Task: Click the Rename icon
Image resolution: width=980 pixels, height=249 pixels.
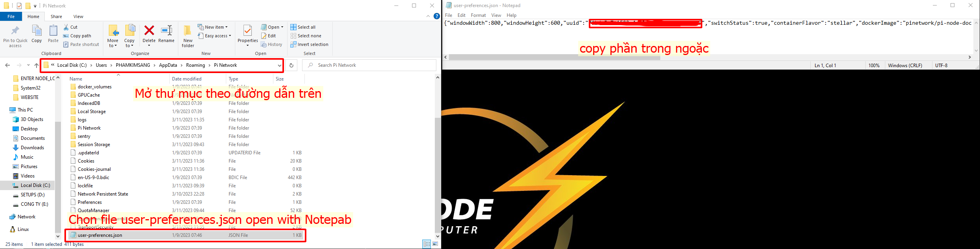Action: point(167,30)
